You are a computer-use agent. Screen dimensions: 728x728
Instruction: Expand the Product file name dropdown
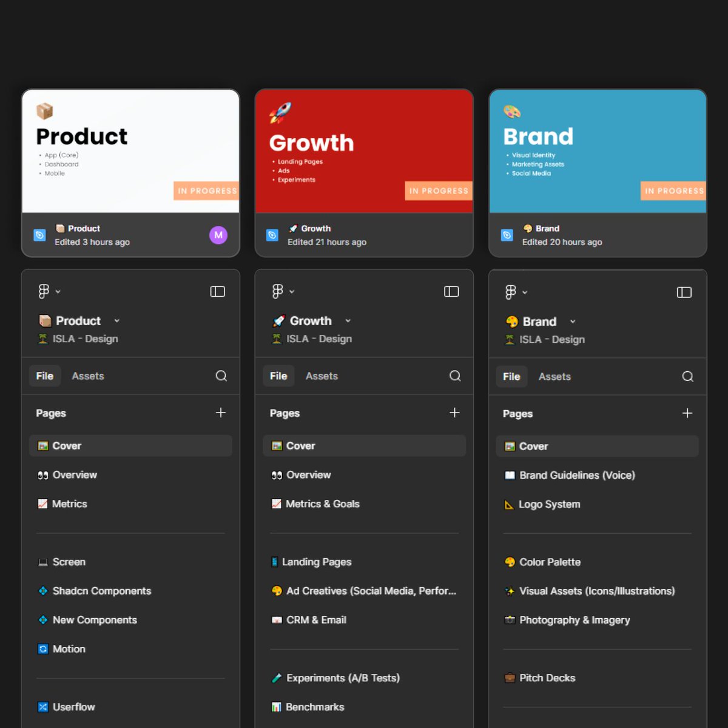click(x=117, y=321)
